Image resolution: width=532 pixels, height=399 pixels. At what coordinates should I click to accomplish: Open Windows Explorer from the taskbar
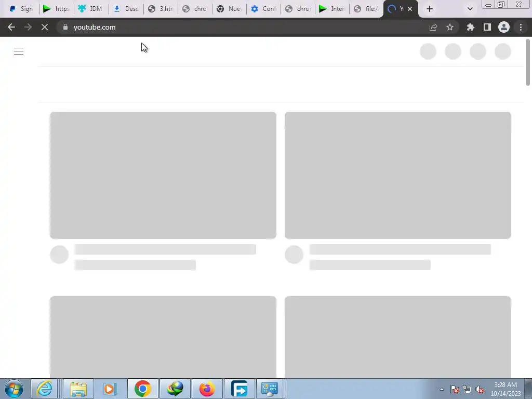(78, 389)
